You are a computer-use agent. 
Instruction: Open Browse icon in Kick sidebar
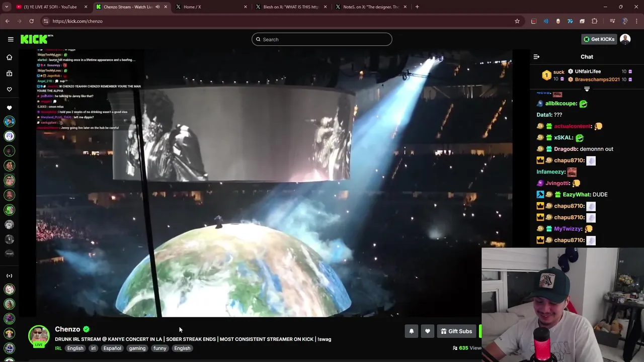tap(9, 73)
